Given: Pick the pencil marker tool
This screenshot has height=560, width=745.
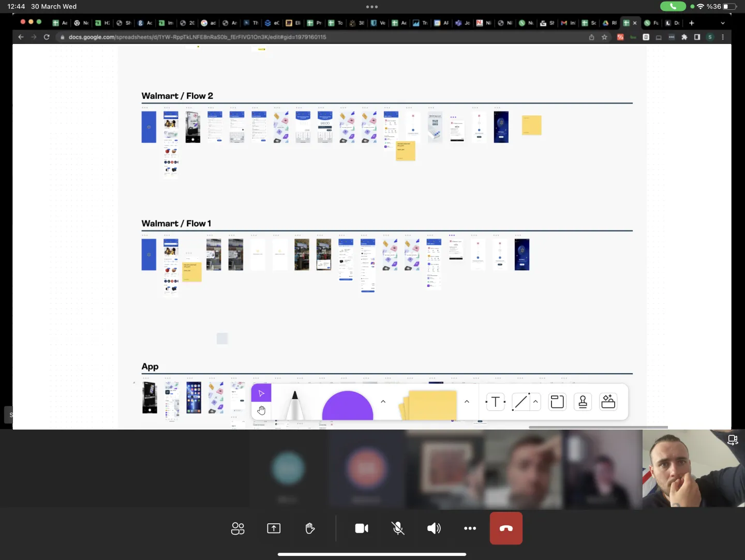Looking at the screenshot, I should 295,405.
